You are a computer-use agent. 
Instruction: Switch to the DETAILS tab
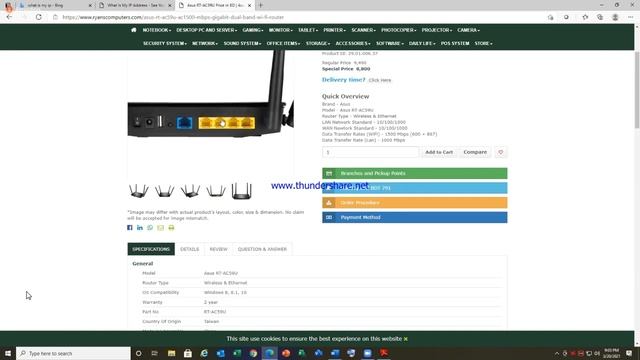190,249
